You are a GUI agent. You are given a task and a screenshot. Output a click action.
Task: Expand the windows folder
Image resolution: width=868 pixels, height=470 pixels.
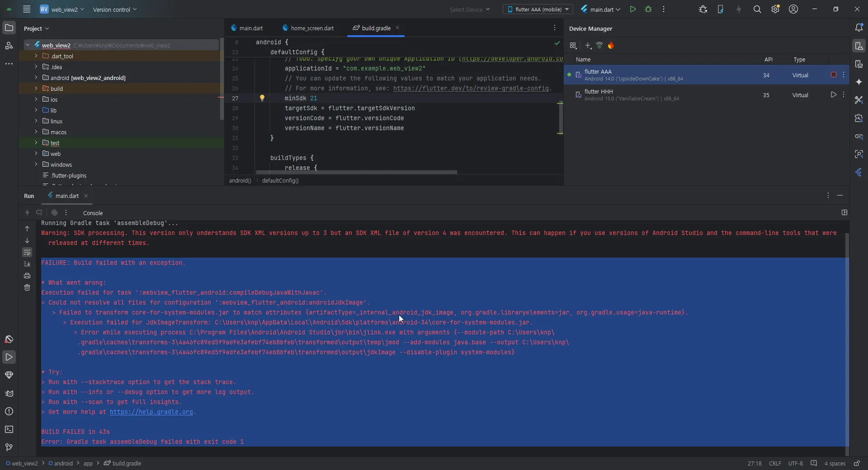click(36, 164)
